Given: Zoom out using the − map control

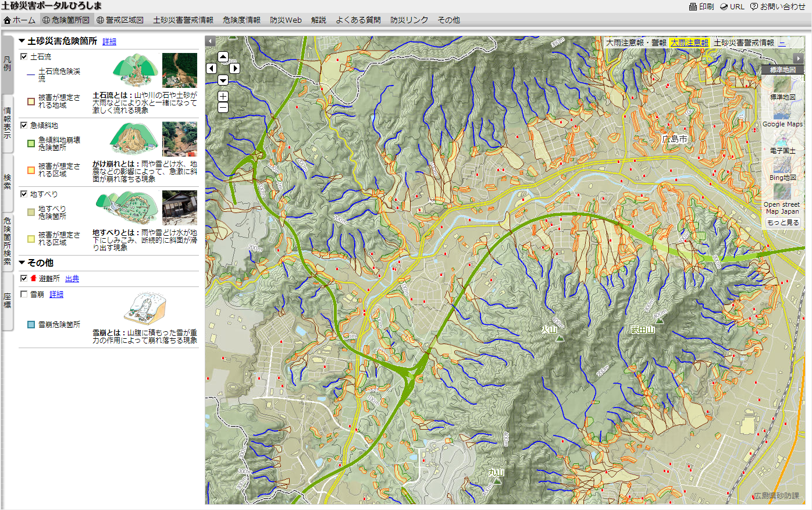Looking at the screenshot, I should tap(222, 108).
